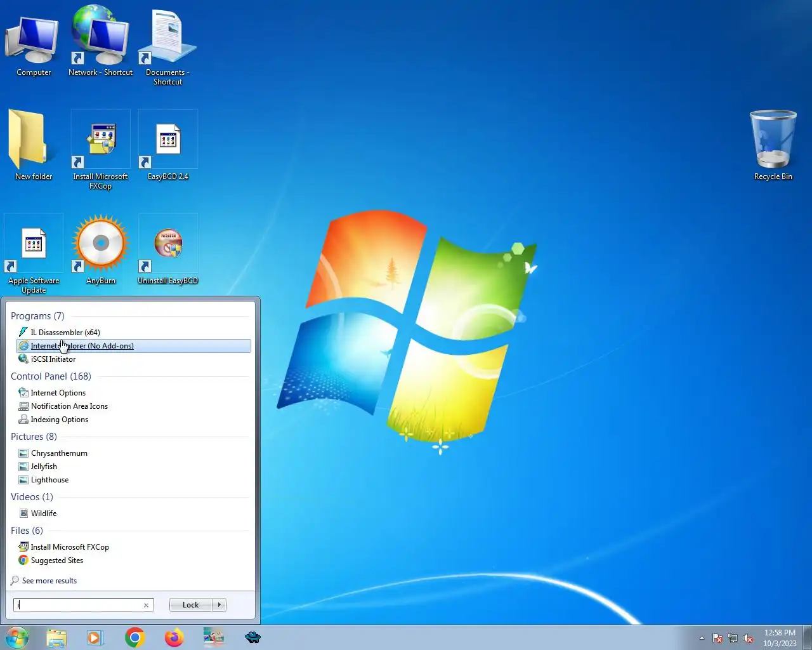Launch Firefox from the taskbar

point(174,637)
